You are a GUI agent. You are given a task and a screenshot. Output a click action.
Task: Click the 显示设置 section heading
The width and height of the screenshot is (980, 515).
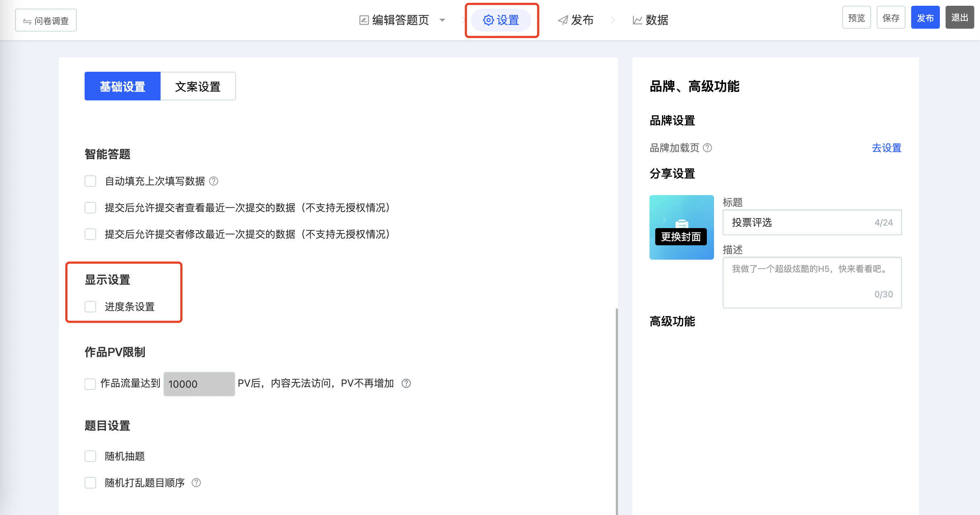click(x=107, y=280)
